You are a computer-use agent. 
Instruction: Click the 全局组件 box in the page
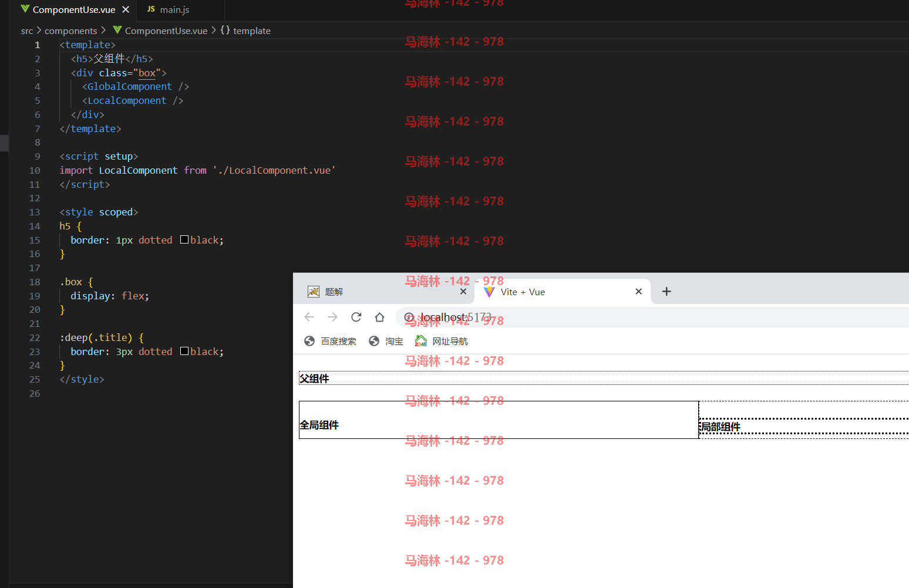click(499, 420)
